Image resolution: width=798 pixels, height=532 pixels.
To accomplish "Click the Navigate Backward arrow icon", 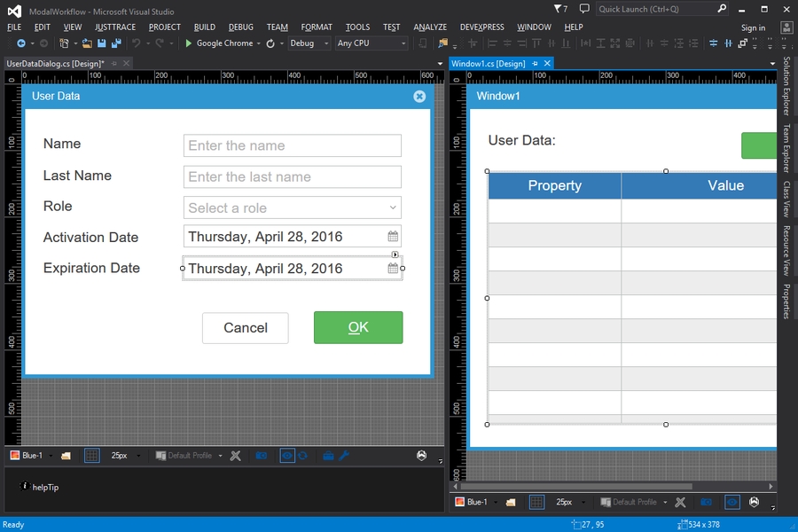I will [x=20, y=43].
